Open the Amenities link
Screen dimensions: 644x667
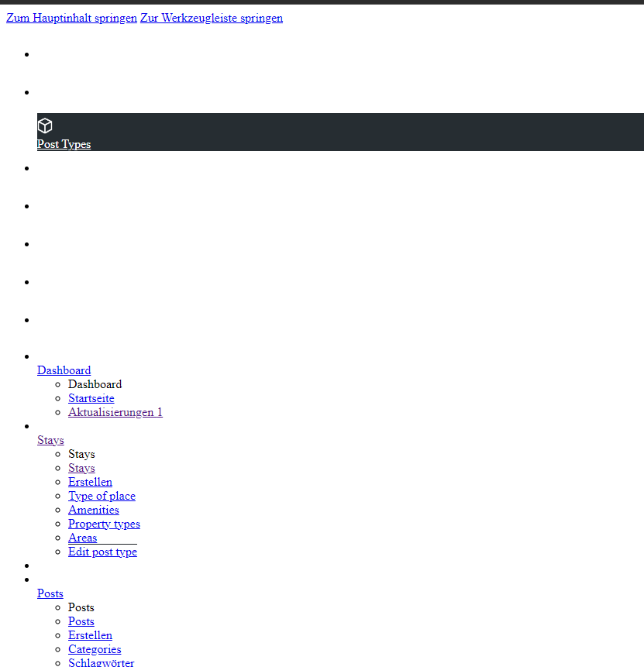tap(93, 509)
